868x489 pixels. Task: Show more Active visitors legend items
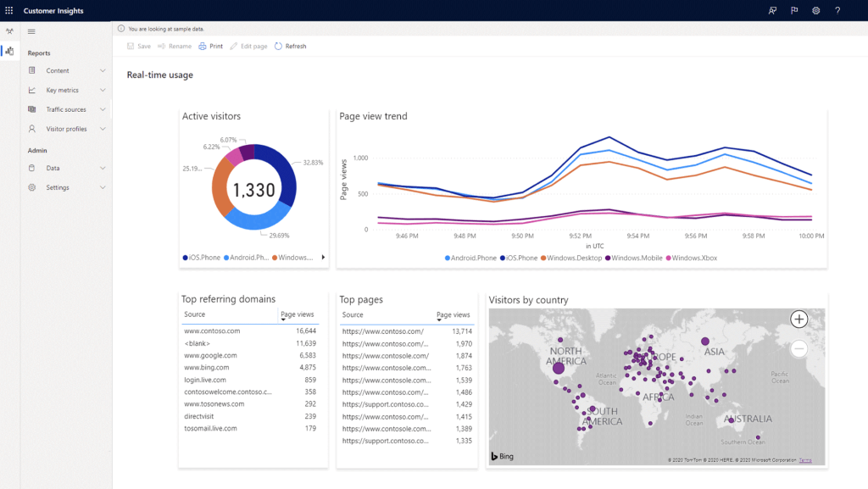[x=323, y=258]
